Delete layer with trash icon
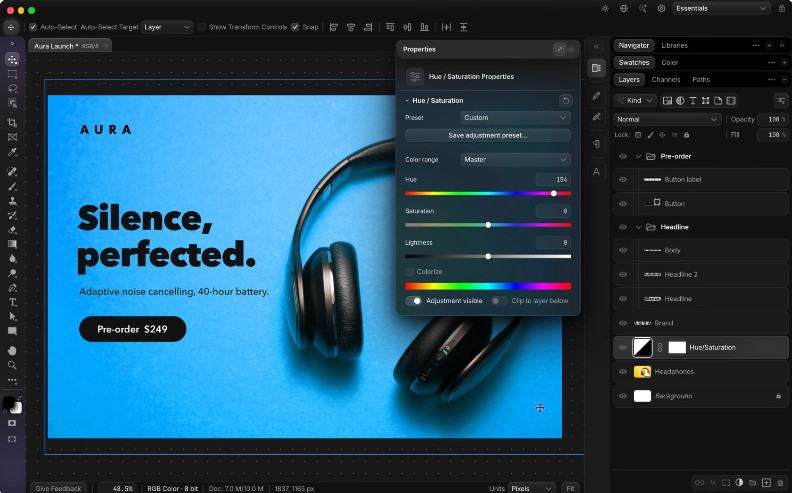 point(780,482)
